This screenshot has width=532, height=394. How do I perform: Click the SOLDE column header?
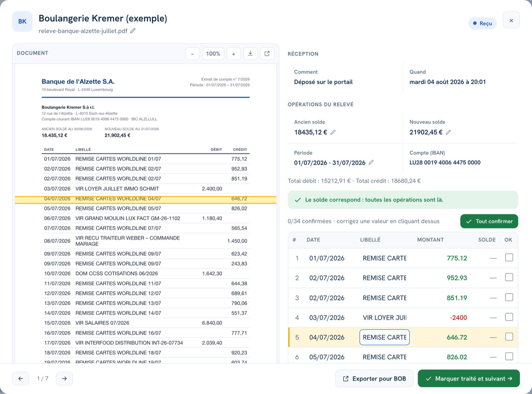point(487,240)
